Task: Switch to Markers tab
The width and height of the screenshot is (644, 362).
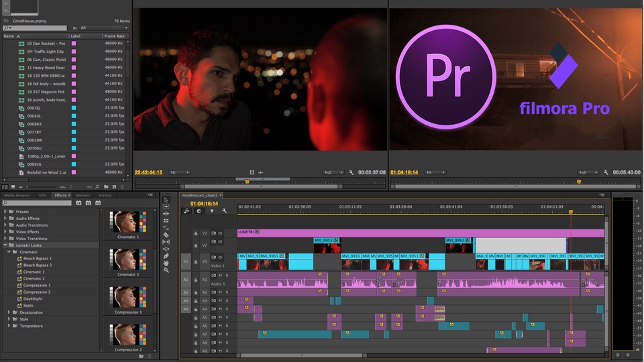Action: click(83, 195)
